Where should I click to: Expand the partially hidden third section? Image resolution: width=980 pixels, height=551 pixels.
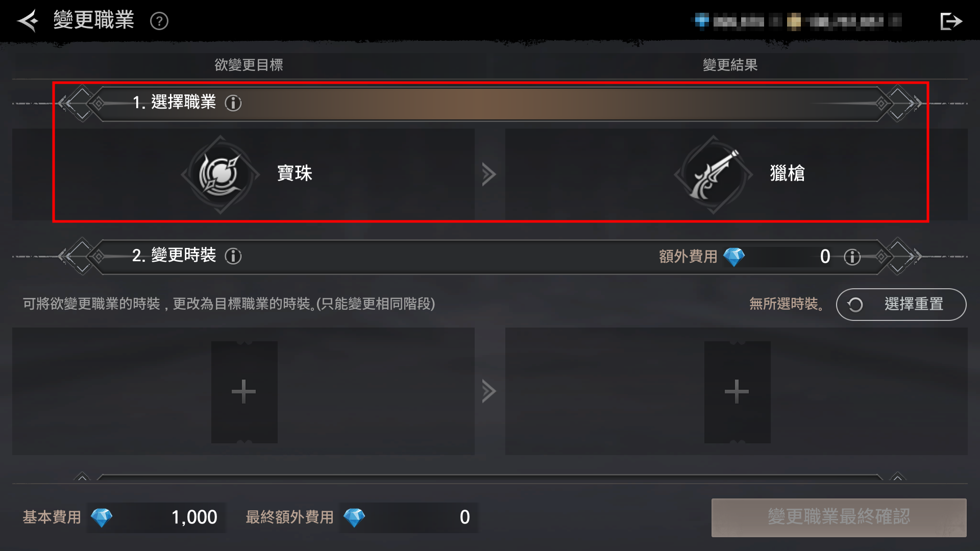pos(490,478)
